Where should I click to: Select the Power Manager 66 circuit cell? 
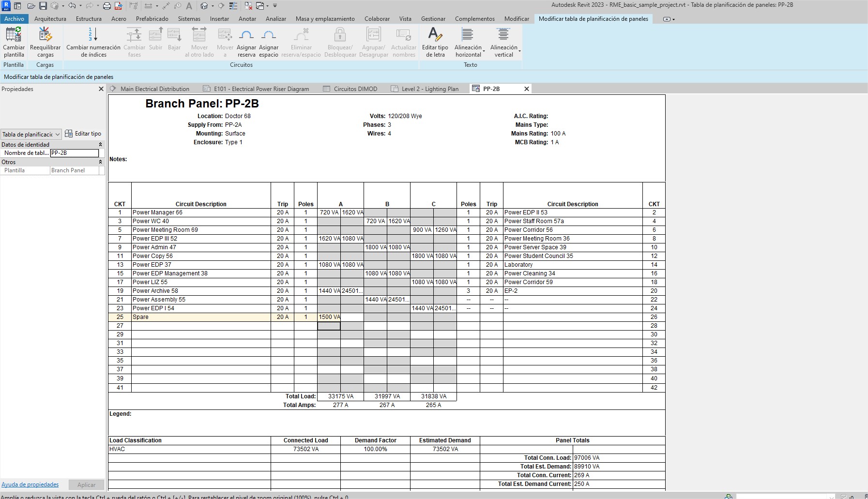click(x=201, y=212)
